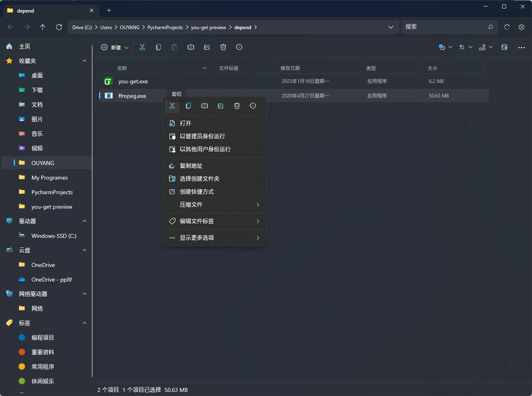Screen dimensions: 532x396
Task: Select 复制地址 in the context menu
Action: 215,166
